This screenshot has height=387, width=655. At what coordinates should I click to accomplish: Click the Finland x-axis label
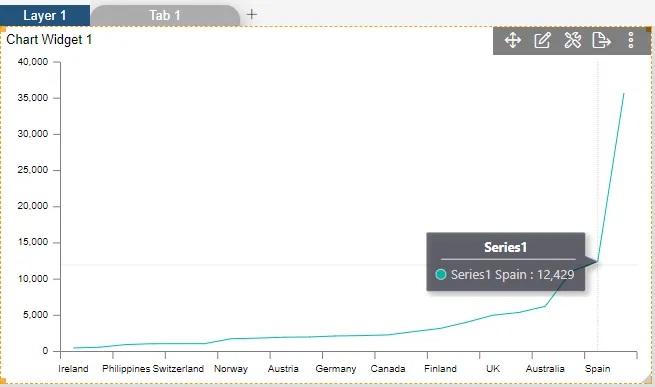(440, 369)
